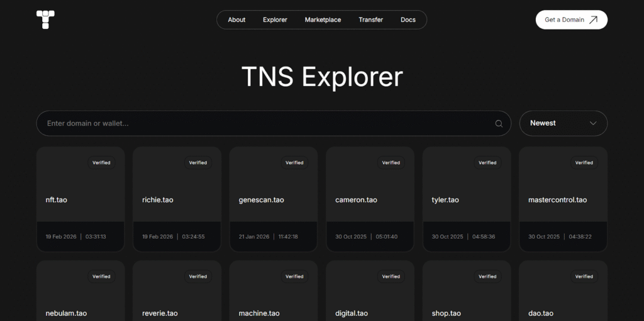This screenshot has height=321, width=644.
Task: Expand sort options via chevron arrow
Action: click(x=593, y=123)
